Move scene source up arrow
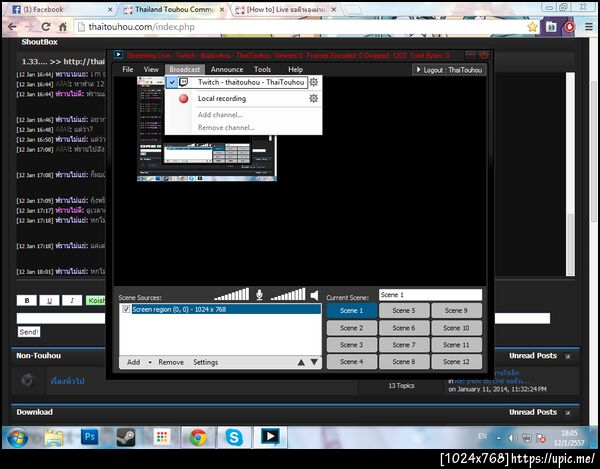This screenshot has height=469, width=600. (x=301, y=362)
